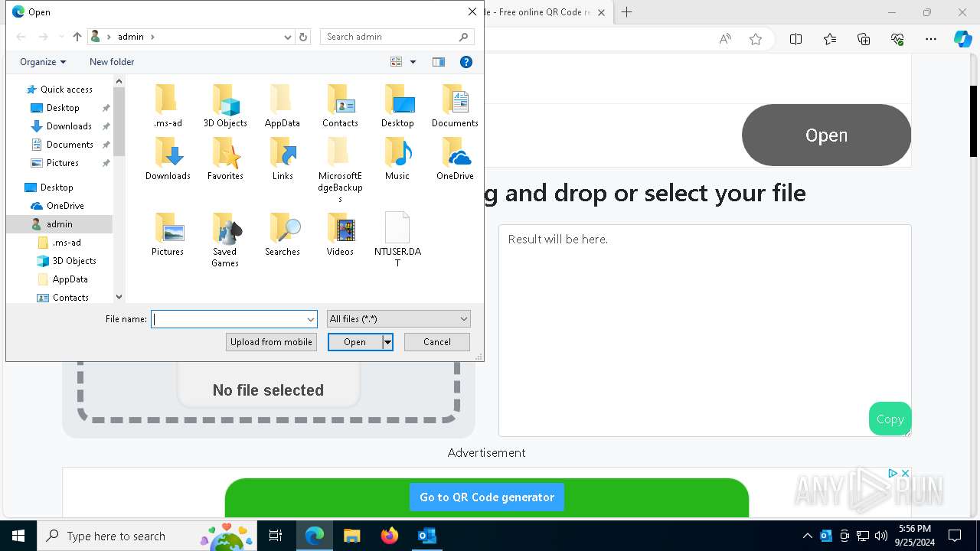Click the Result will be here textarea

(x=704, y=331)
